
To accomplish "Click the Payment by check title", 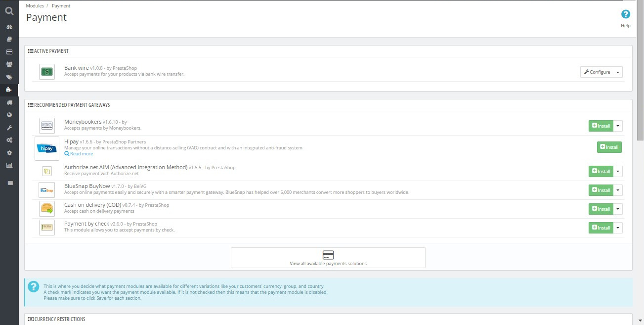I will (86, 224).
